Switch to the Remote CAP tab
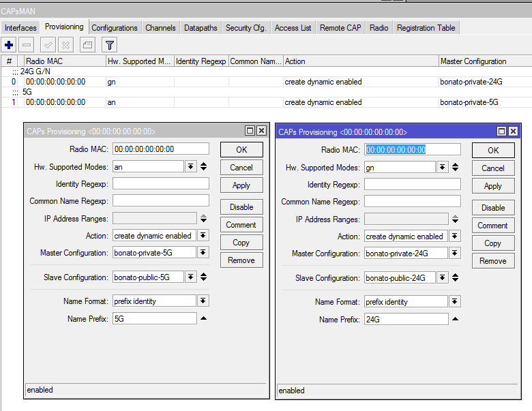Screen dimensions: 532x411 [340, 28]
